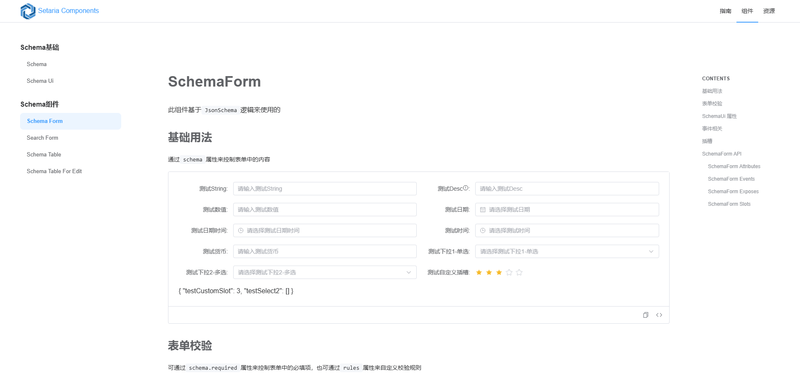The image size is (800, 376).
Task: Open the Setaria Components home link
Action: pos(68,11)
